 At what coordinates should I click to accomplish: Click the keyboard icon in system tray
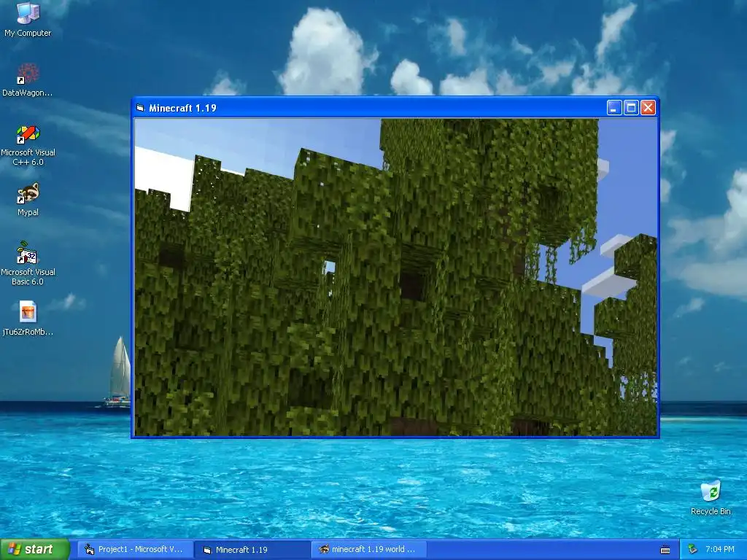pyautogui.click(x=665, y=550)
